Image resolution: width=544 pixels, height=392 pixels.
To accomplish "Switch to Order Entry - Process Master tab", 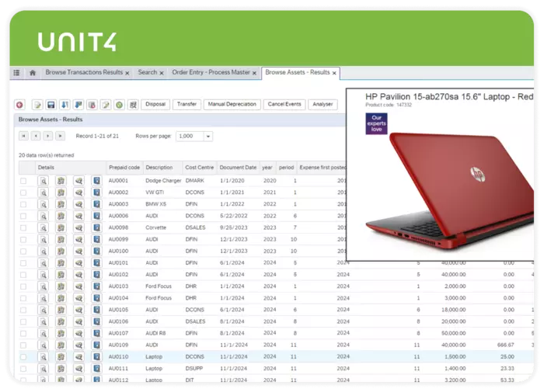I will (x=211, y=72).
